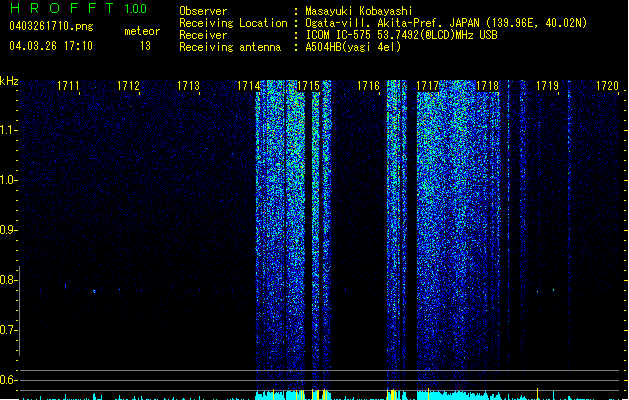Click the 1.0 kHz axis label

(8, 180)
